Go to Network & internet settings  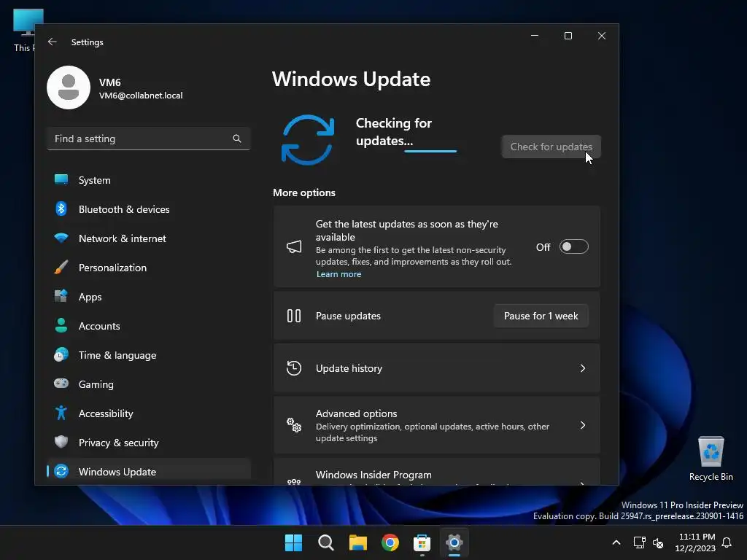click(x=149, y=238)
